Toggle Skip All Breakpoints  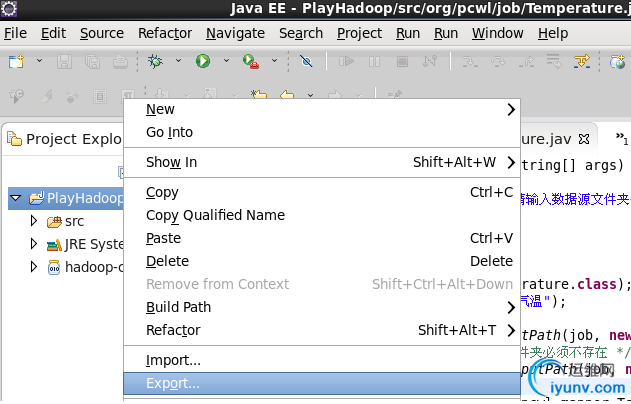point(306,62)
